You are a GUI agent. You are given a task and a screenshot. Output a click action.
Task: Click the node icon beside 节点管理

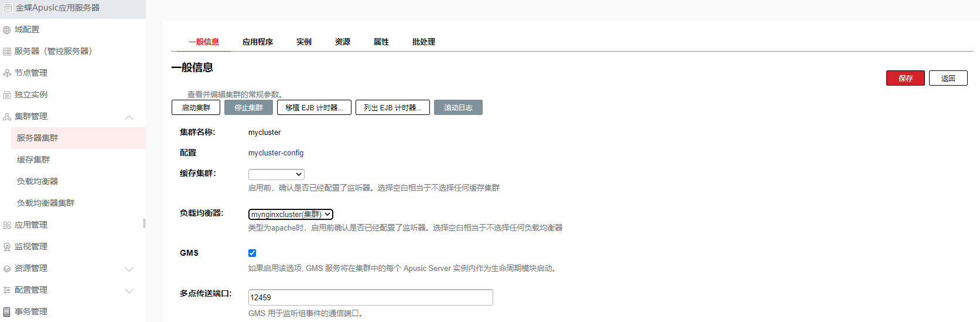7,73
